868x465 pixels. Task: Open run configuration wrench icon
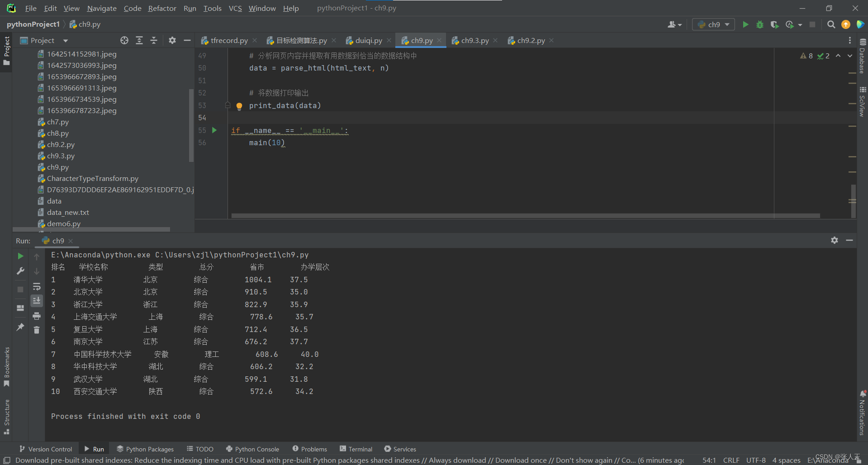pyautogui.click(x=20, y=271)
